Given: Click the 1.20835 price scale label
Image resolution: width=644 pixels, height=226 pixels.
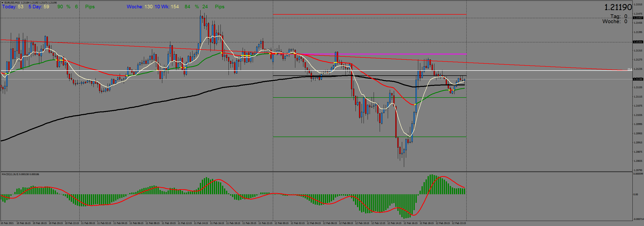Looking at the screenshot, I should point(638,161).
